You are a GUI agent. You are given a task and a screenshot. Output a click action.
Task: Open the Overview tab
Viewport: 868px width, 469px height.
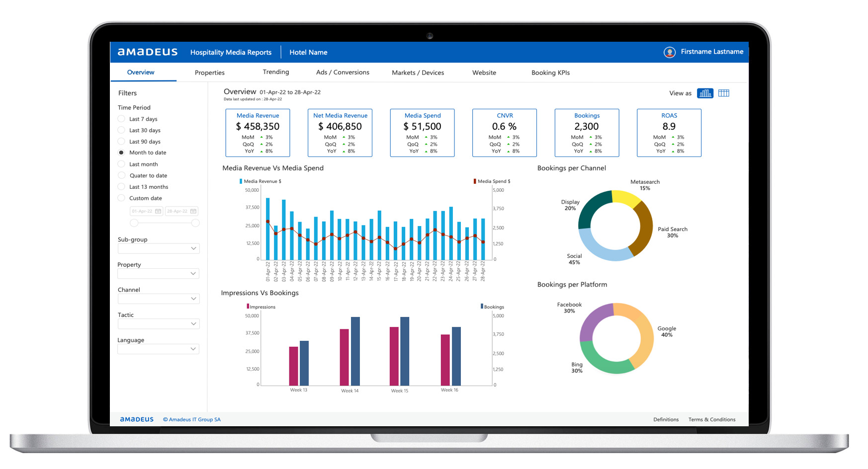tap(141, 72)
